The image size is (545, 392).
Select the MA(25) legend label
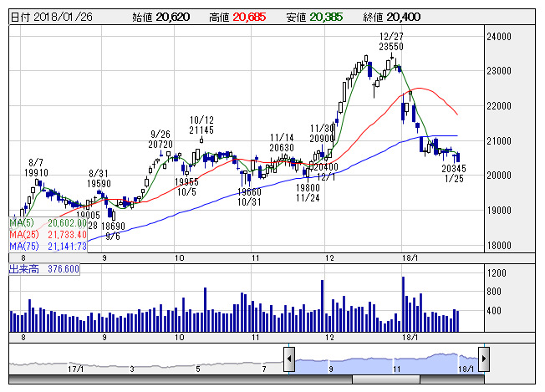(23, 235)
